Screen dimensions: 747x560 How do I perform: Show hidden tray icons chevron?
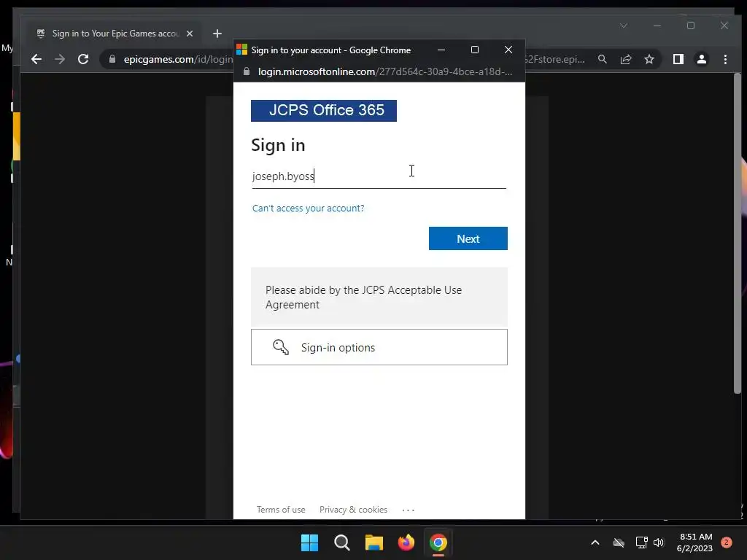point(595,542)
